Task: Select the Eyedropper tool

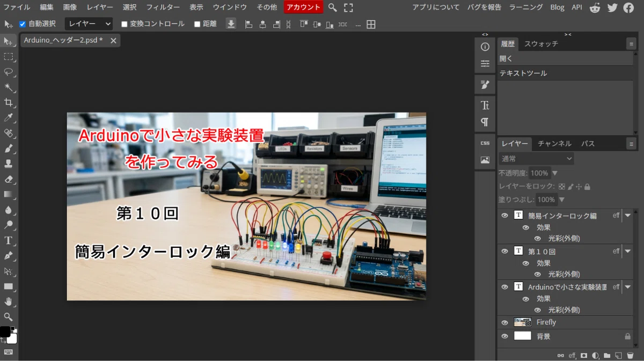Action: pos(9,118)
